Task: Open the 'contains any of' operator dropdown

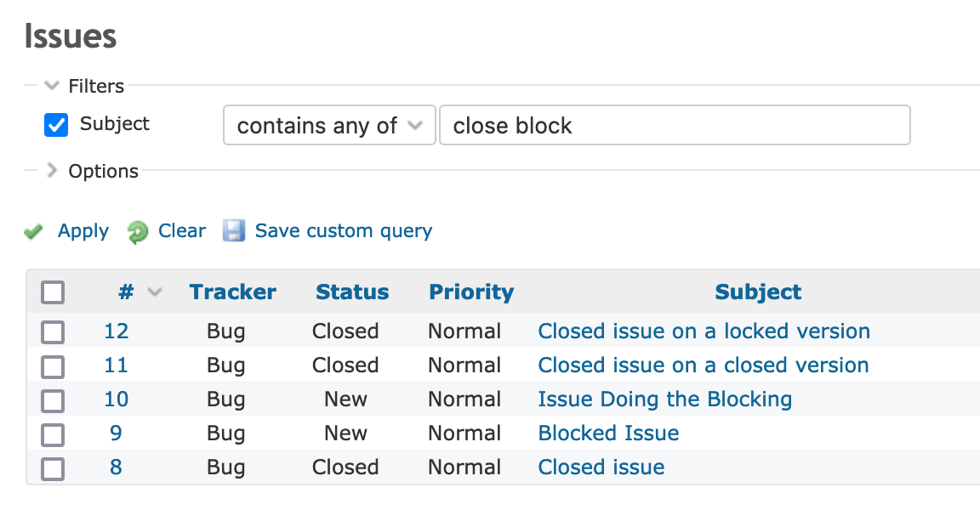Action: 329,126
